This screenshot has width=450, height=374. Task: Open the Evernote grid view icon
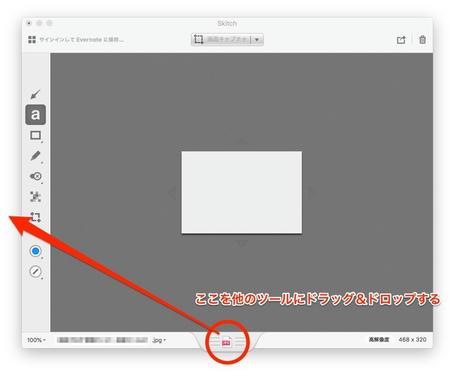click(x=32, y=40)
